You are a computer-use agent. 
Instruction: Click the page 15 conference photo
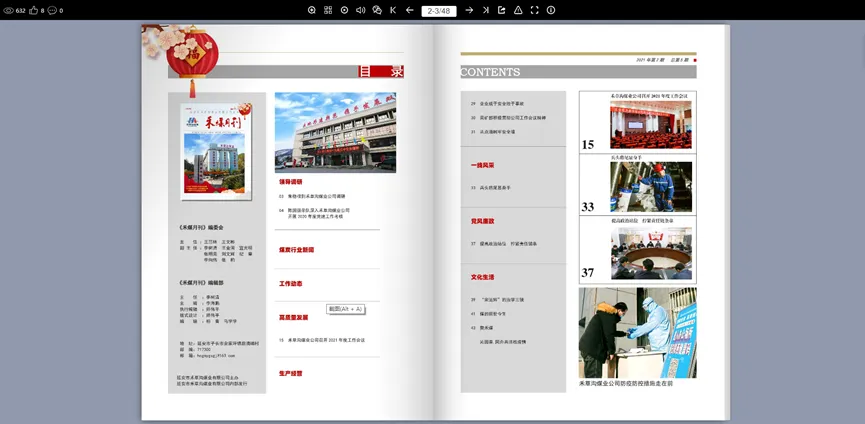tap(650, 125)
